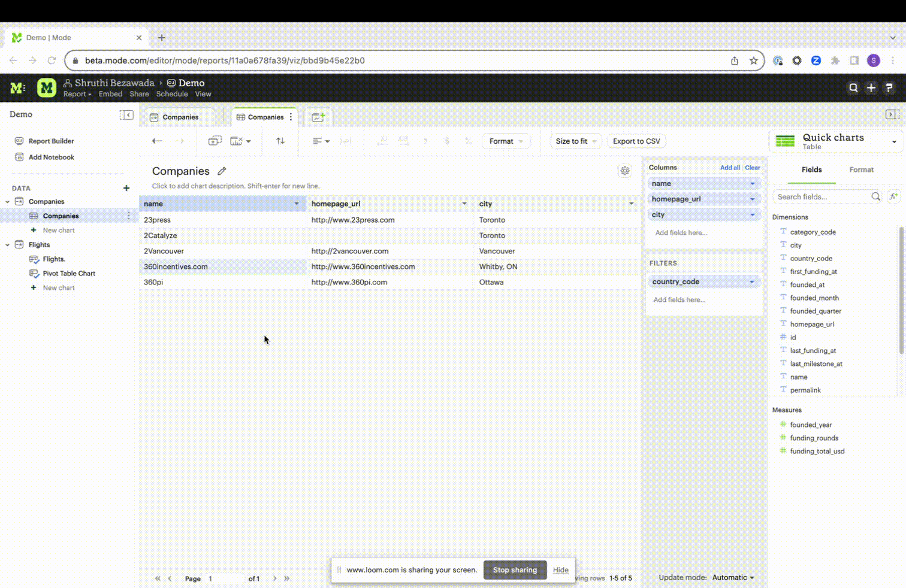The width and height of the screenshot is (906, 588).
Task: Open the Quick charts type dropdown
Action: coord(894,142)
